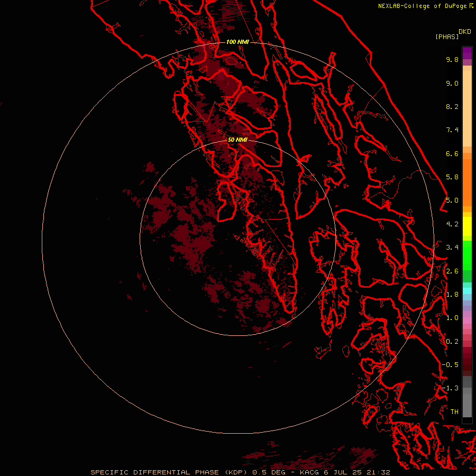This screenshot has height=476, width=476.
Task: Click the bright green segment of the color bar
Action: (x=467, y=255)
